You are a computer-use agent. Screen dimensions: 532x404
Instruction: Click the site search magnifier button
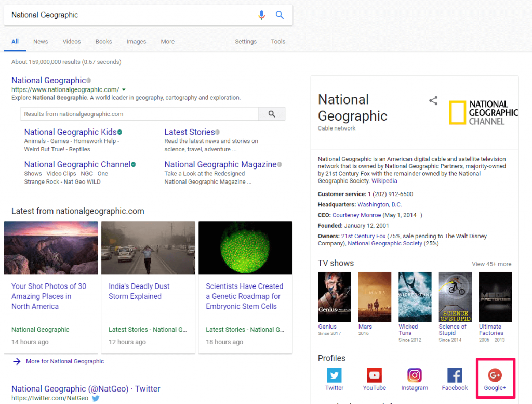(x=272, y=114)
